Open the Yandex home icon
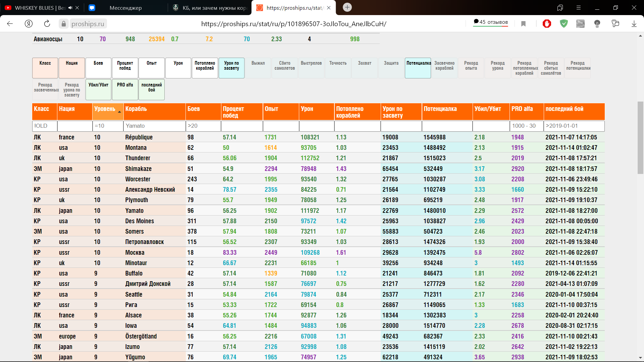 [29, 23]
